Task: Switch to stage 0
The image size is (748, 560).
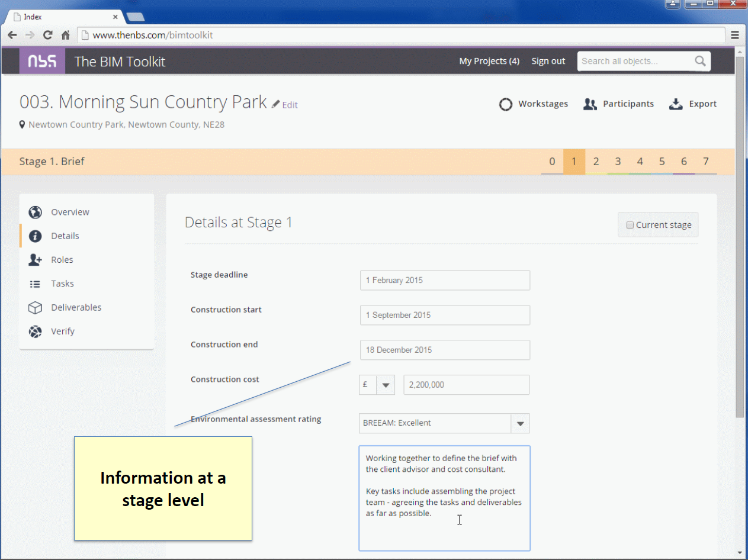Action: [x=552, y=162]
